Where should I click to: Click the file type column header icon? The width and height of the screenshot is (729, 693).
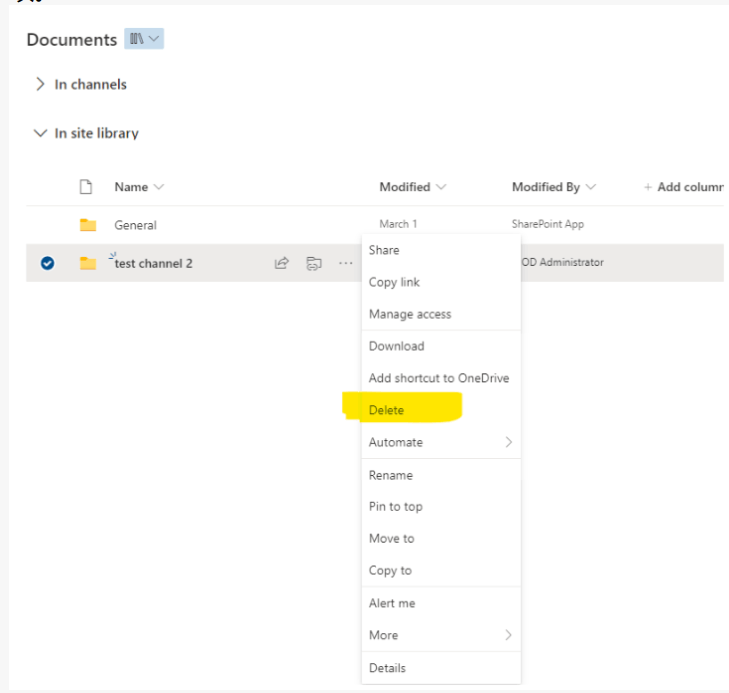[x=86, y=187]
